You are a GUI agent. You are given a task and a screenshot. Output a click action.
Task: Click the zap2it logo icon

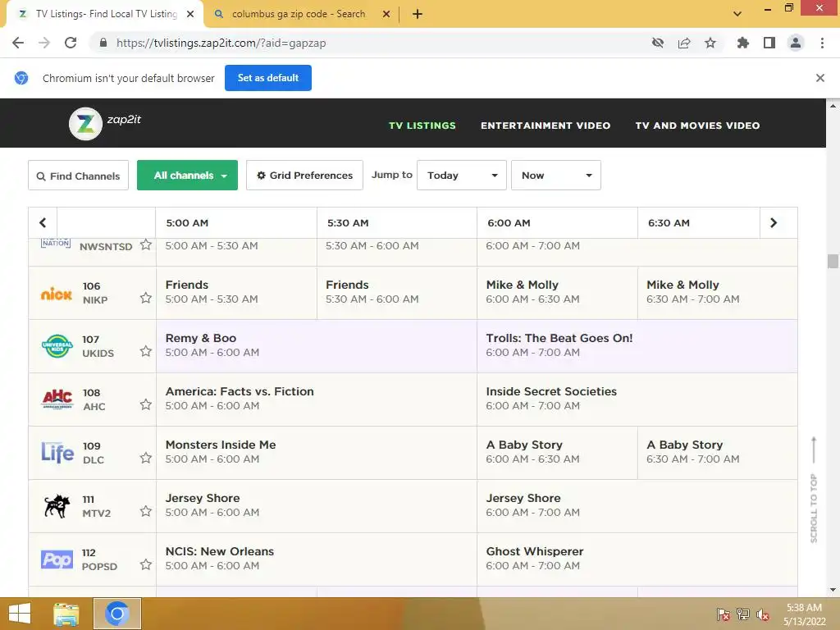coord(85,124)
